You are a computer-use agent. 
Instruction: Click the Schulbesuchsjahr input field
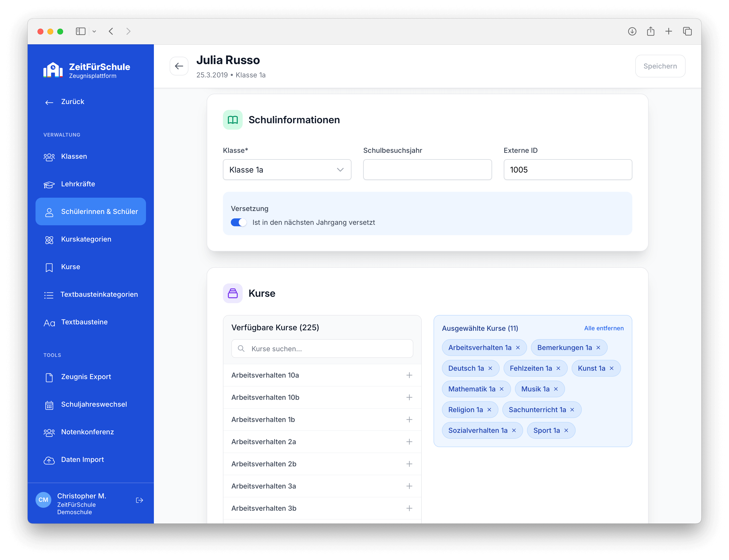pos(427,170)
